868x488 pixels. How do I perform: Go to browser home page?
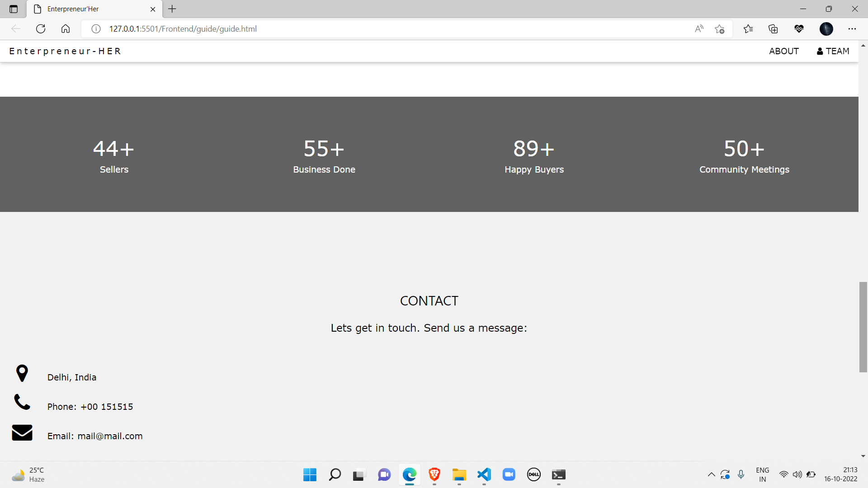[66, 29]
